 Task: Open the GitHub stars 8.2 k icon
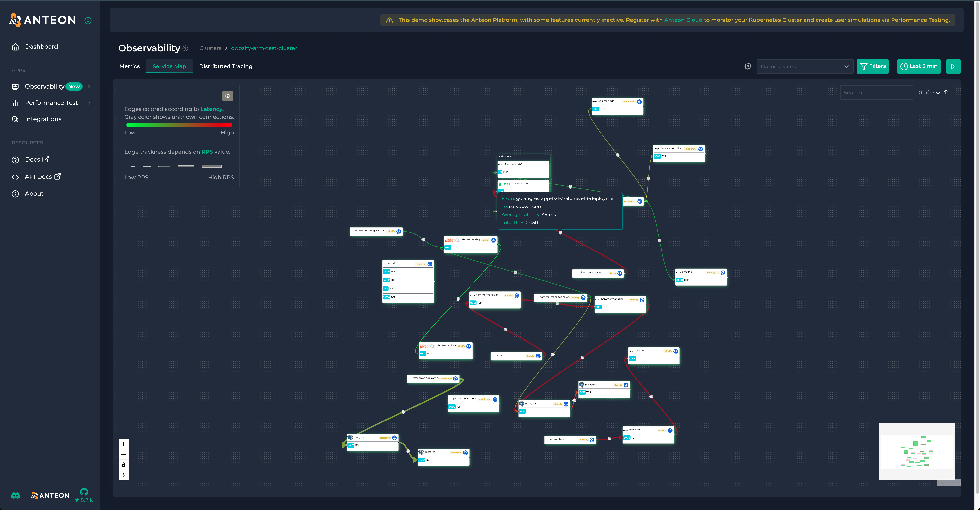tap(84, 495)
